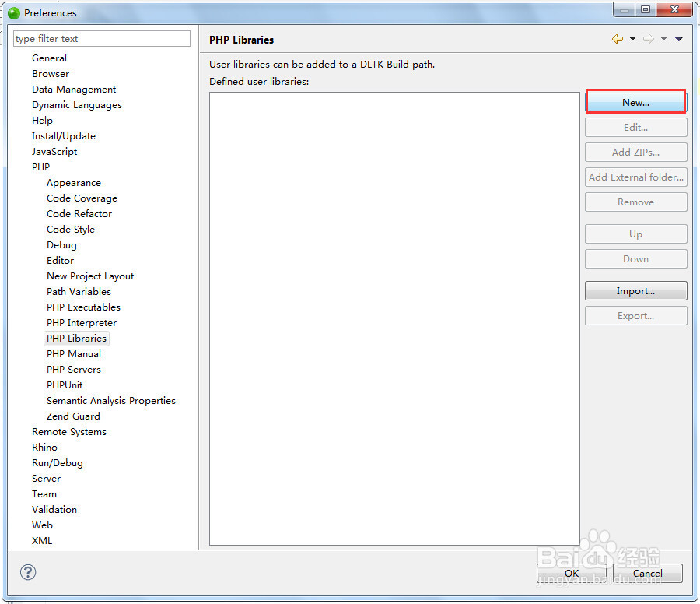Select Path Variables item
This screenshot has height=604, width=700.
(79, 292)
